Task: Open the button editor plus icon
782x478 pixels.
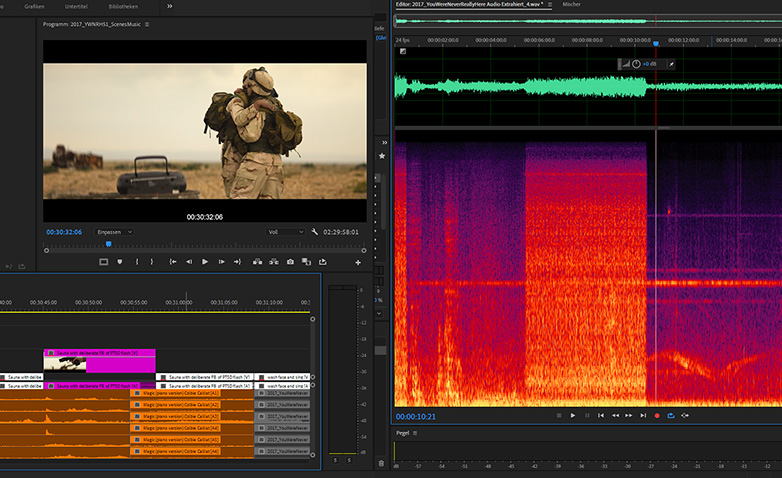Action: [358, 262]
